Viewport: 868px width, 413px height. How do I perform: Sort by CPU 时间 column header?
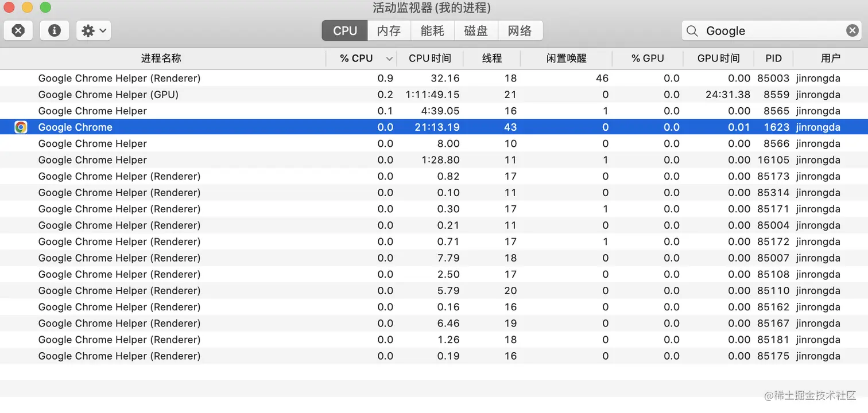tap(430, 59)
